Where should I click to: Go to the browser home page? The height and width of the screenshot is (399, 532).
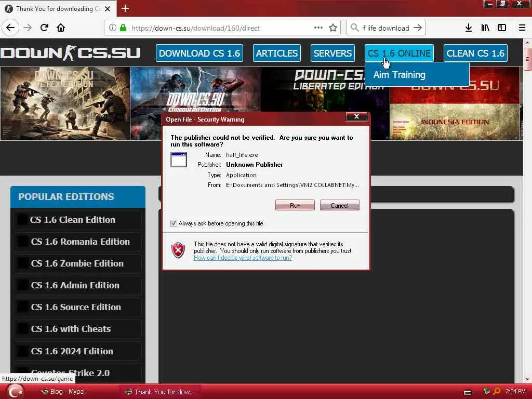(61, 28)
